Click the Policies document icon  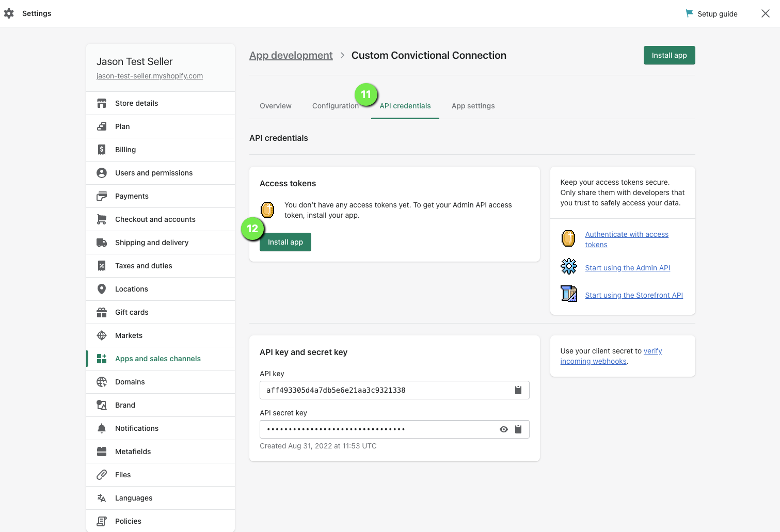point(102,521)
